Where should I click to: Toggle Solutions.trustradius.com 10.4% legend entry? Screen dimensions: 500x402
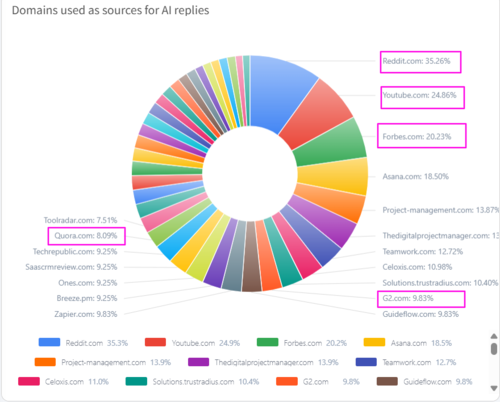(x=192, y=381)
